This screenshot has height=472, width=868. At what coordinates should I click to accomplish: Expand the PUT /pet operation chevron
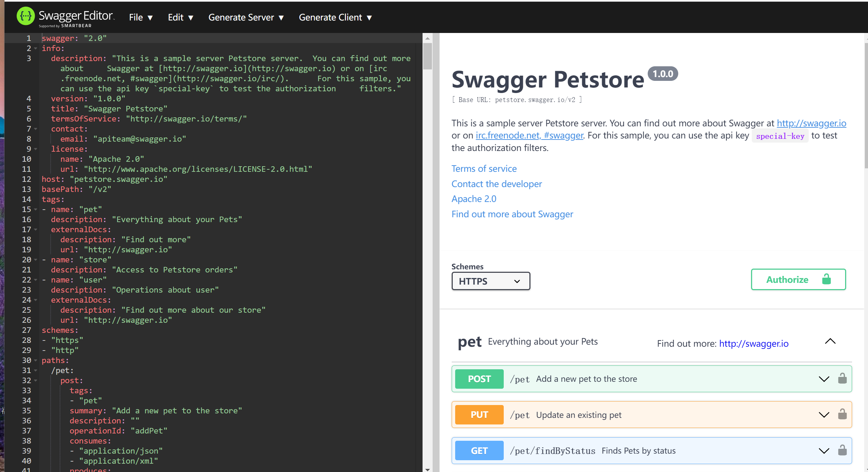tap(824, 415)
